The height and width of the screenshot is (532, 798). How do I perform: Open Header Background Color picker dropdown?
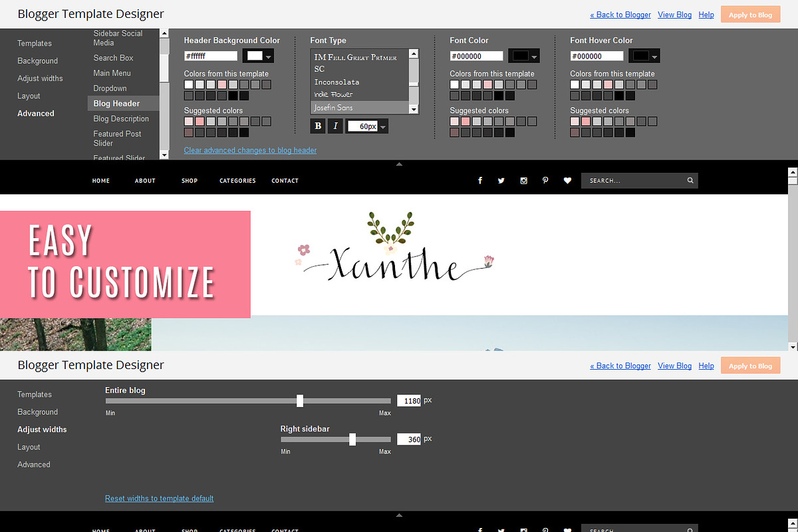[x=258, y=56]
